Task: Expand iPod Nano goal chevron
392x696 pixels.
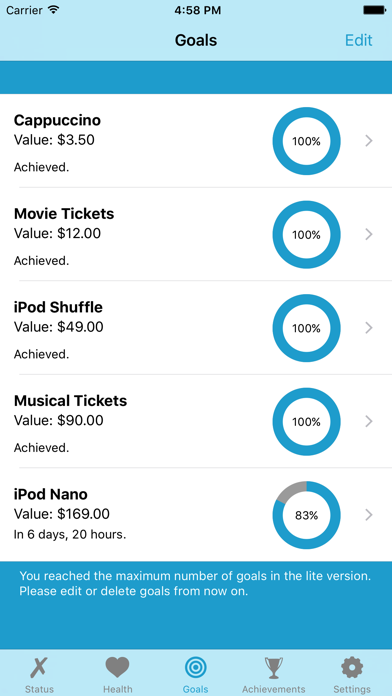Action: pyautogui.click(x=368, y=515)
